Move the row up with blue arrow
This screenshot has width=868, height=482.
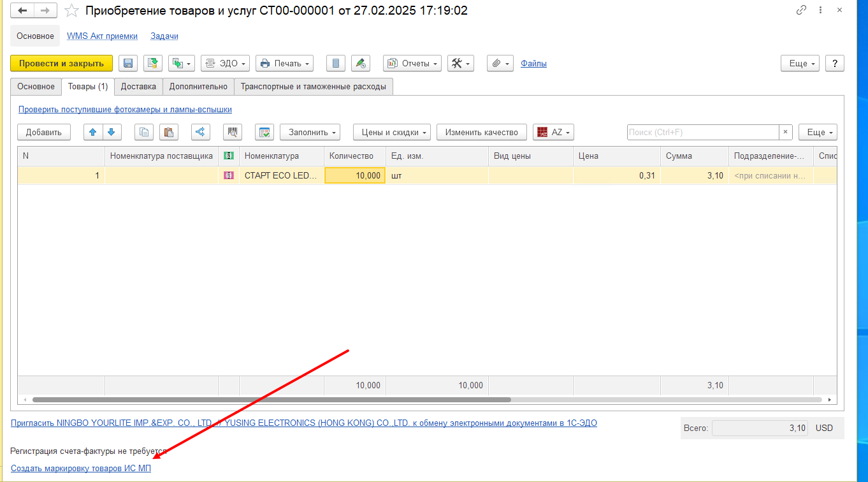93,132
